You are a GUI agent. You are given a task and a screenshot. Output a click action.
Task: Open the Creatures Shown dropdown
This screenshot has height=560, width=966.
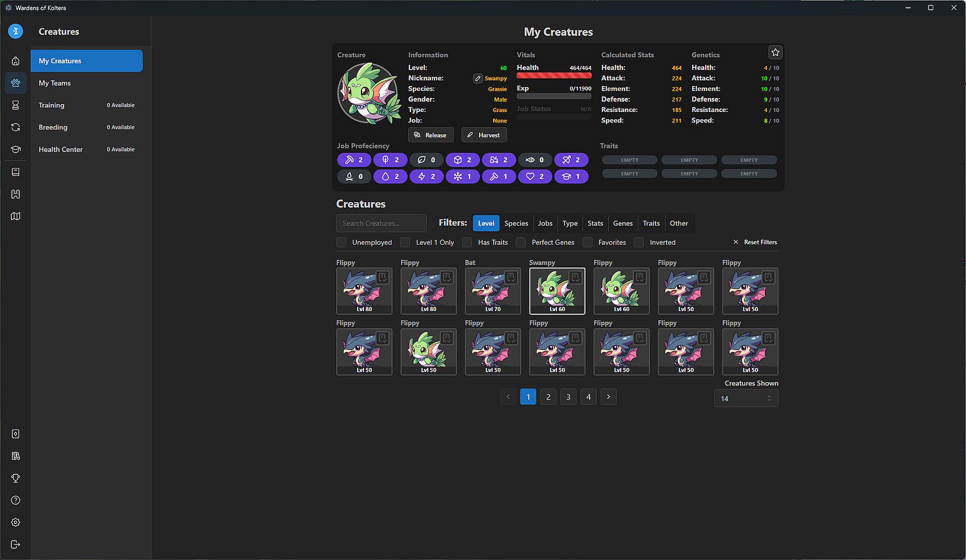coord(746,398)
